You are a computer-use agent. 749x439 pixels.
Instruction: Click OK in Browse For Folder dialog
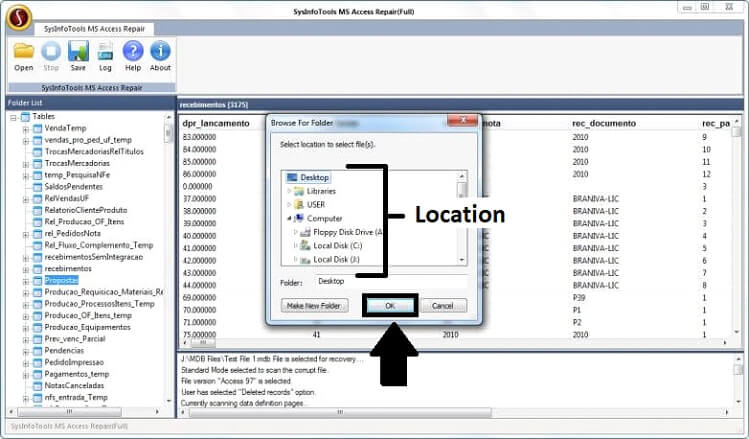390,305
